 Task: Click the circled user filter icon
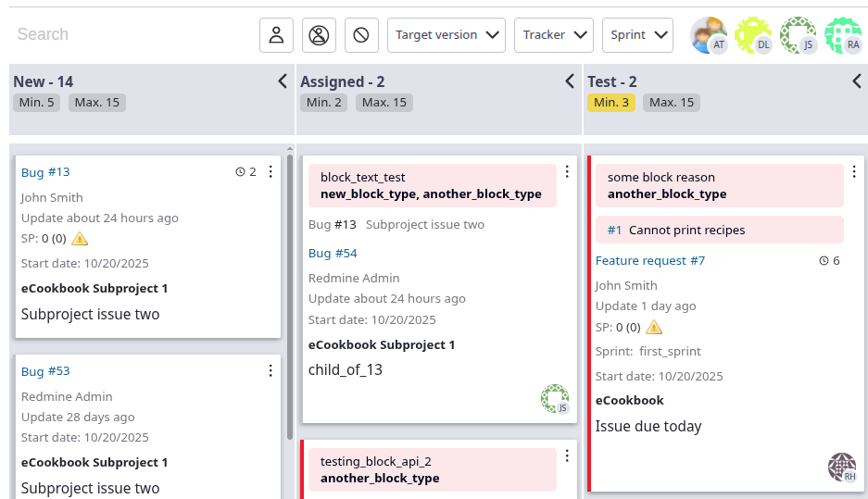[319, 35]
